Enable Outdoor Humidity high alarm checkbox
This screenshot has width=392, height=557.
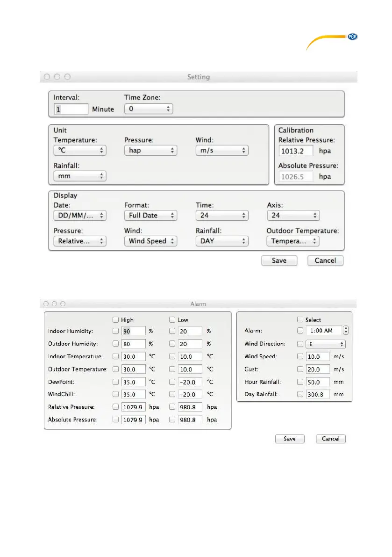point(116,344)
